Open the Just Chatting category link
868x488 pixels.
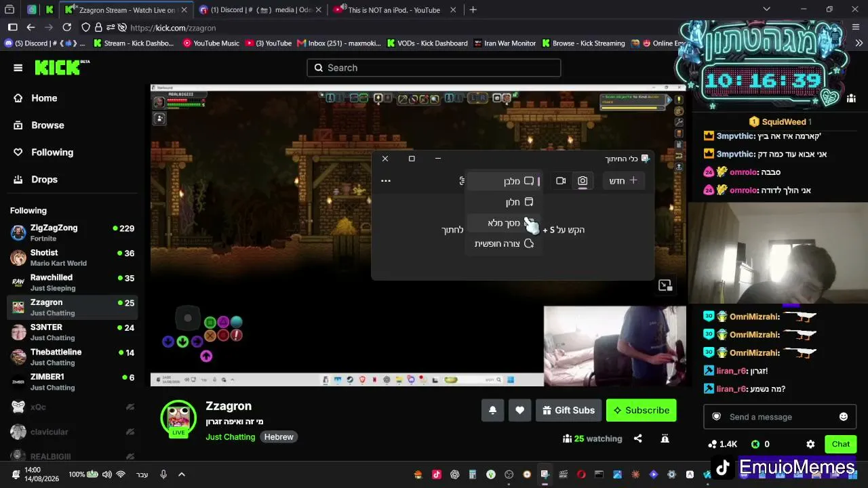(x=231, y=437)
